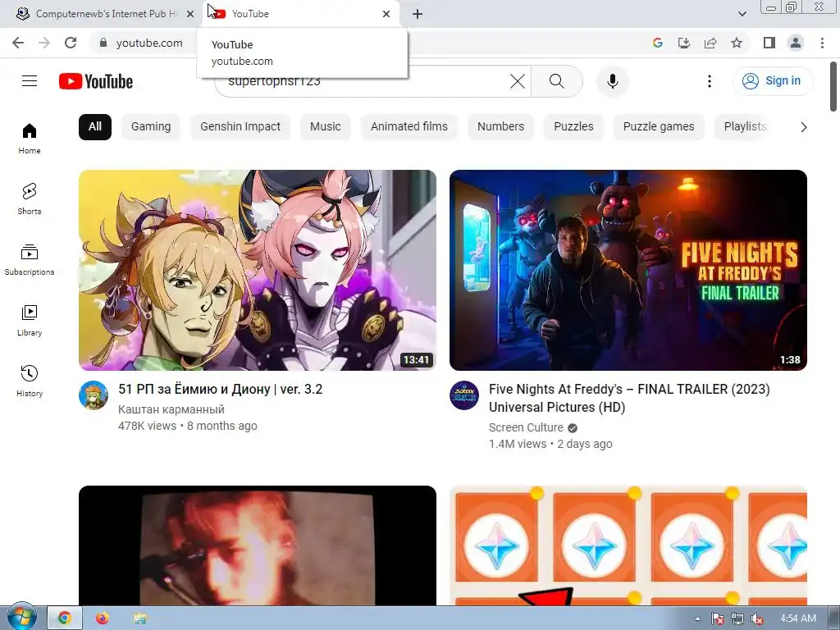Select the Animated films filter chip
This screenshot has height=630, width=840.
click(x=409, y=127)
